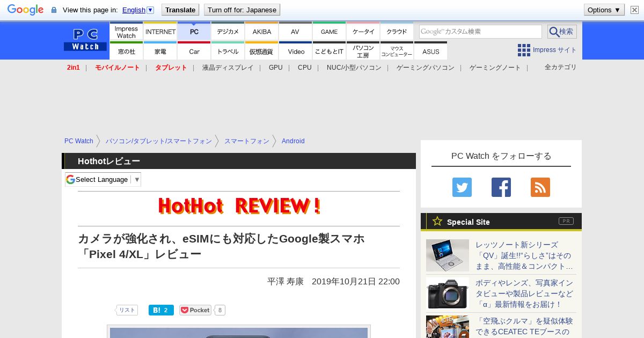
Task: Close the Google Translate bar
Action: pos(635,10)
